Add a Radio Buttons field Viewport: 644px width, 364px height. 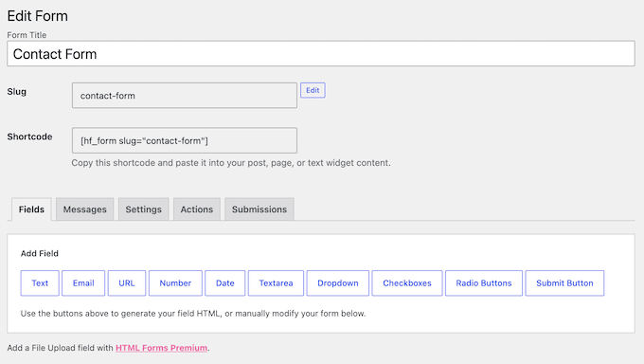[484, 283]
